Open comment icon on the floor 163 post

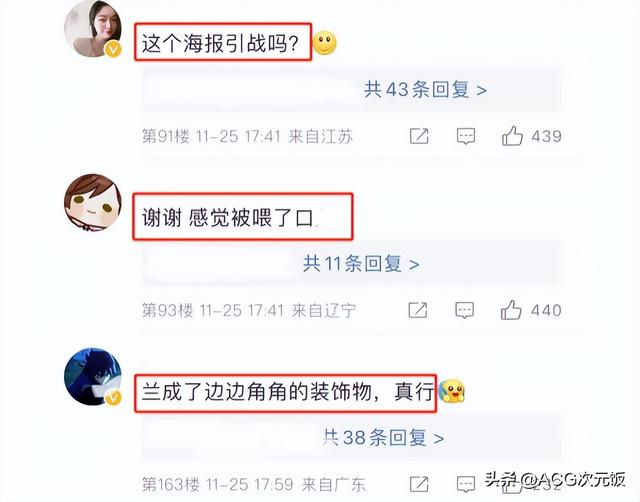click(x=465, y=484)
